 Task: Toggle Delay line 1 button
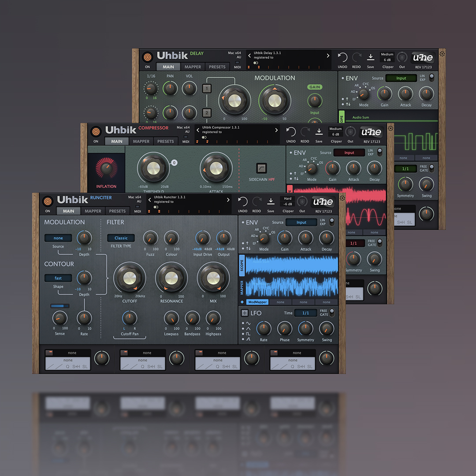tap(207, 89)
